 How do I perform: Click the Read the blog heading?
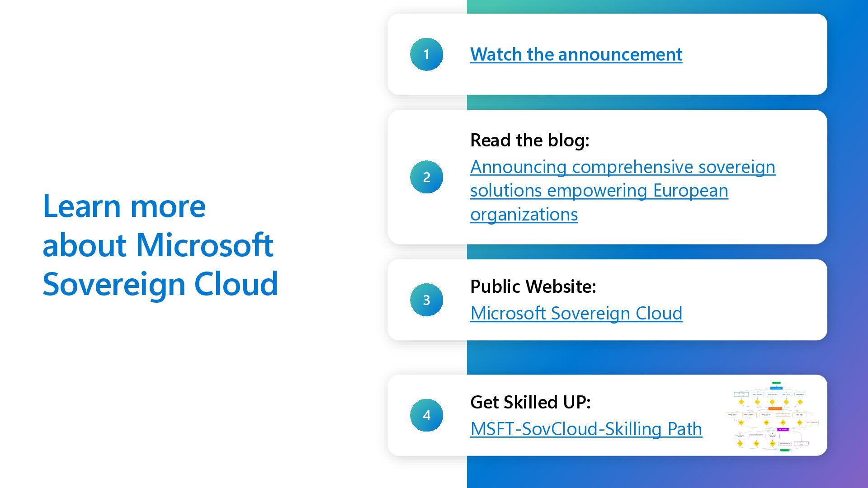click(529, 140)
